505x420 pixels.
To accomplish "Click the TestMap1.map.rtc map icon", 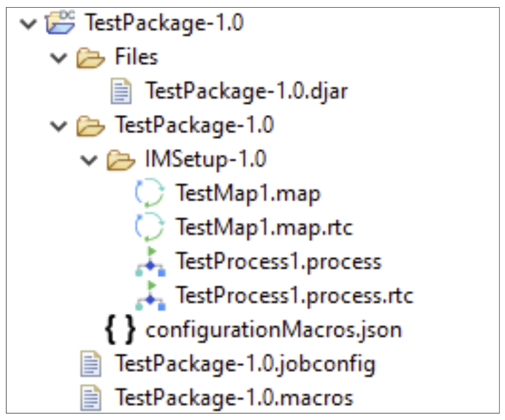I will tap(149, 228).
